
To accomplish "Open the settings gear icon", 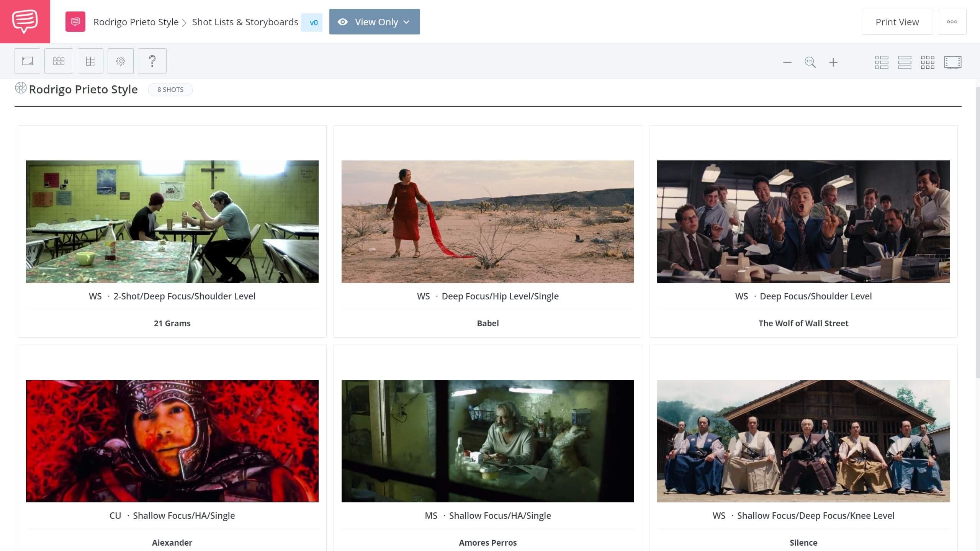I will coord(121,61).
